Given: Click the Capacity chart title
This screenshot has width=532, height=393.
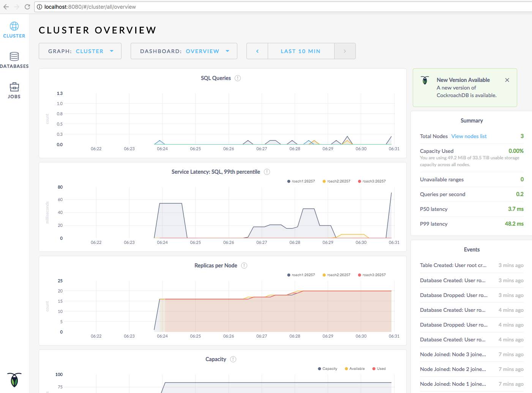Looking at the screenshot, I should coord(216,359).
